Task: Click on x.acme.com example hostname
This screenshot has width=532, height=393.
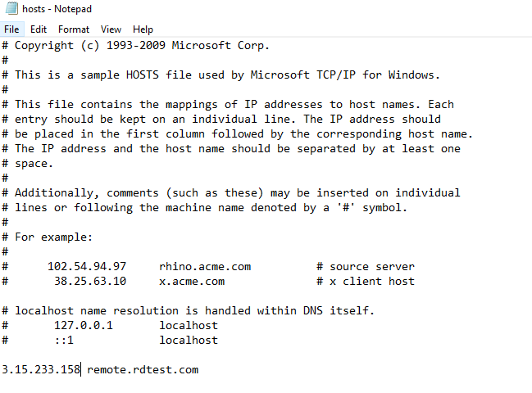Action: click(x=192, y=281)
